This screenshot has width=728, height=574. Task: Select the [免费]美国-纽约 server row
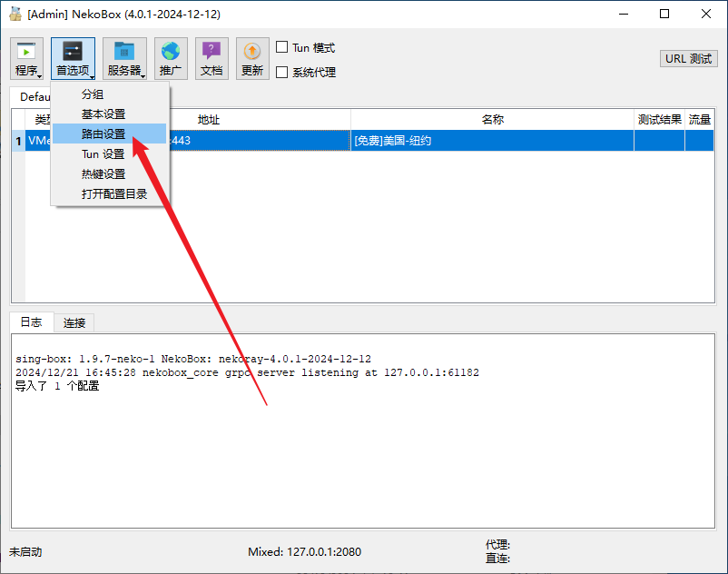point(369,140)
